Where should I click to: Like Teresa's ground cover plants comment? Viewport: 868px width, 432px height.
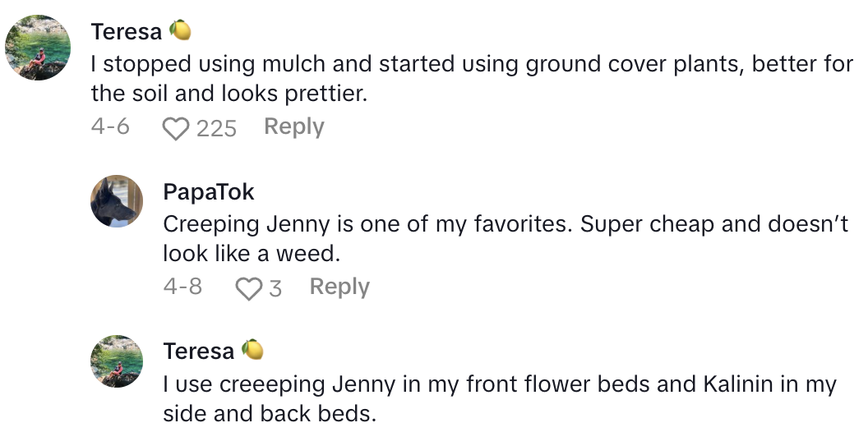(x=174, y=128)
